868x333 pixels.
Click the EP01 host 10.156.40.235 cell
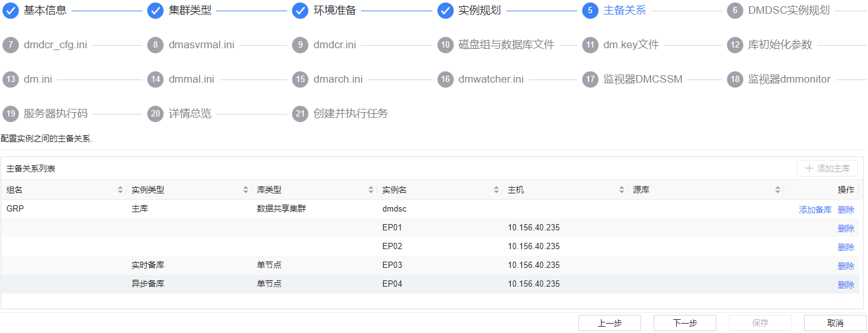point(534,228)
